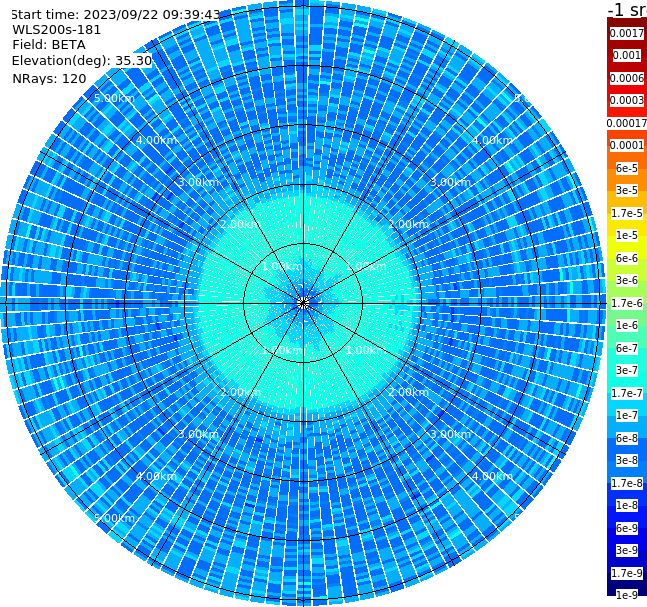Select the 6e-9 colorbar label
The height and width of the screenshot is (607, 647).
[x=627, y=528]
